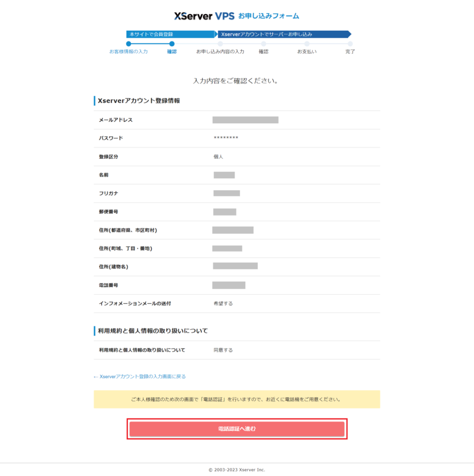Click the インフォメーションメールの送付 label

click(x=135, y=303)
